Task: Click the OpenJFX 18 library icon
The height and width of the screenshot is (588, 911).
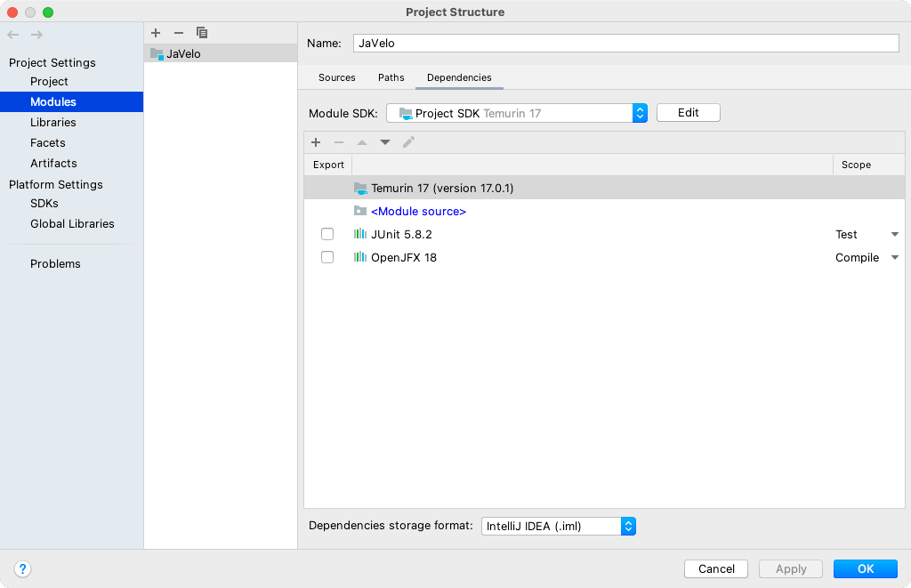Action: [360, 257]
